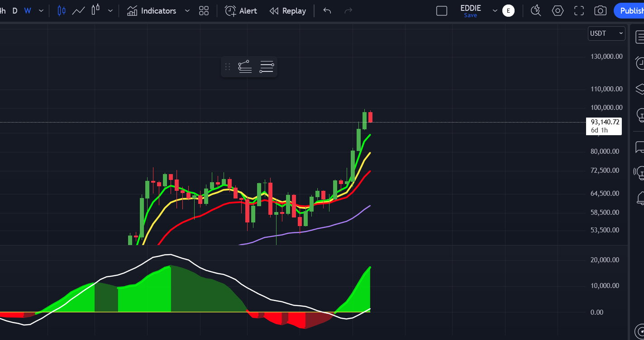Click the 10,000.00 indicator axis label
Viewport: 644px width, 340px height.
pyautogui.click(x=605, y=286)
